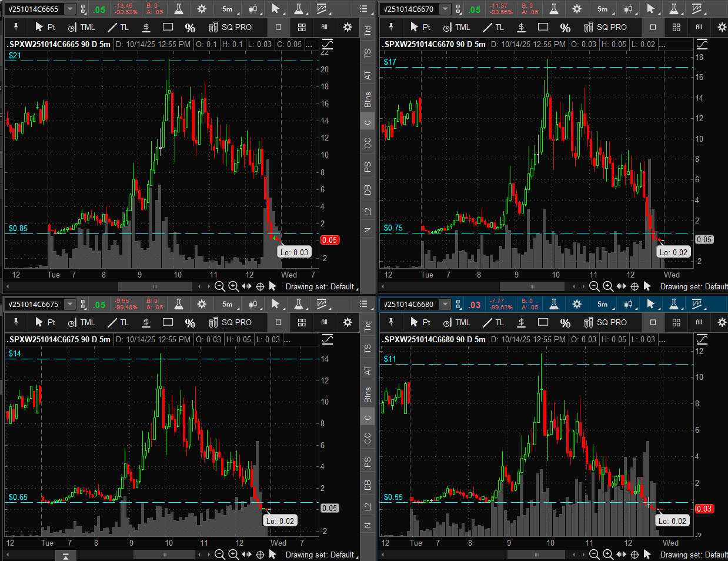Toggle the pin drawing toolbar in C6665 chart
The image size is (728, 561).
[16, 27]
